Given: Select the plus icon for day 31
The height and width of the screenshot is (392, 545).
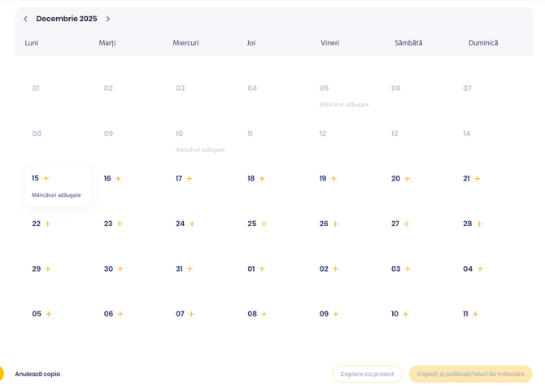Looking at the screenshot, I should [x=190, y=269].
